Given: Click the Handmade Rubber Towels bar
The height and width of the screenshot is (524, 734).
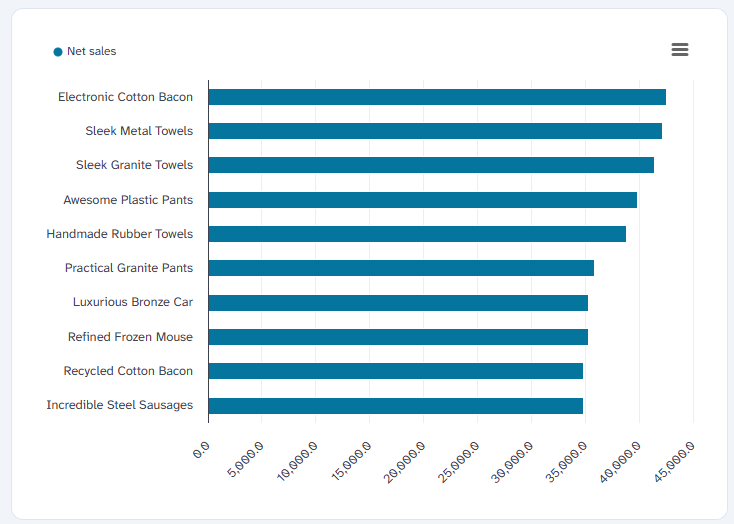Looking at the screenshot, I should coord(416,234).
